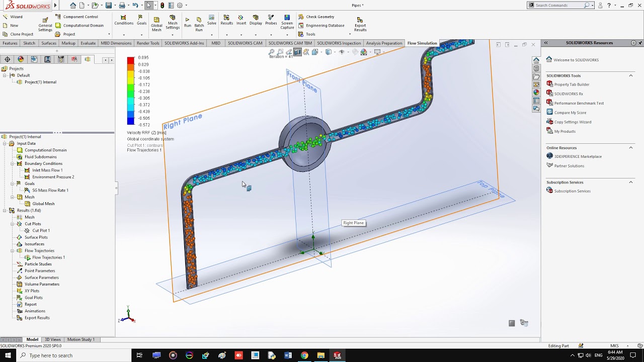Collapse the Online Resources section
The width and height of the screenshot is (644, 362).
click(631, 148)
